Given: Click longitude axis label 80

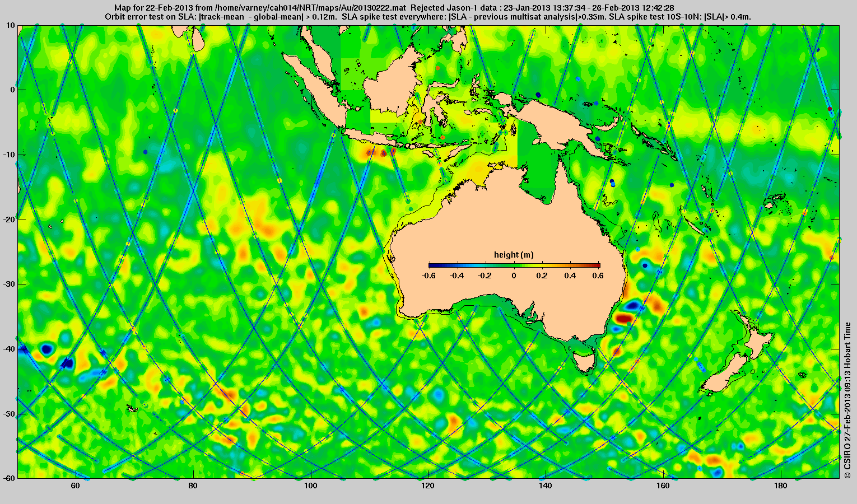Looking at the screenshot, I should [x=193, y=486].
